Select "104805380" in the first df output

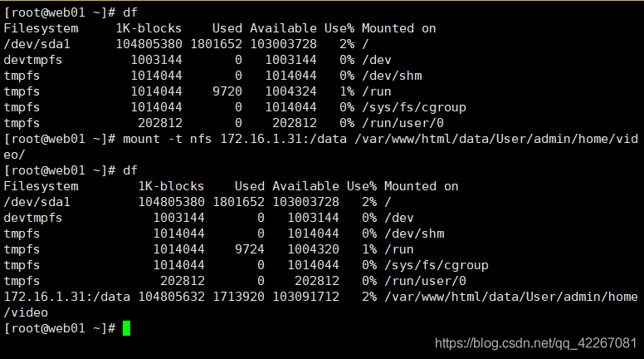pyautogui.click(x=149, y=44)
